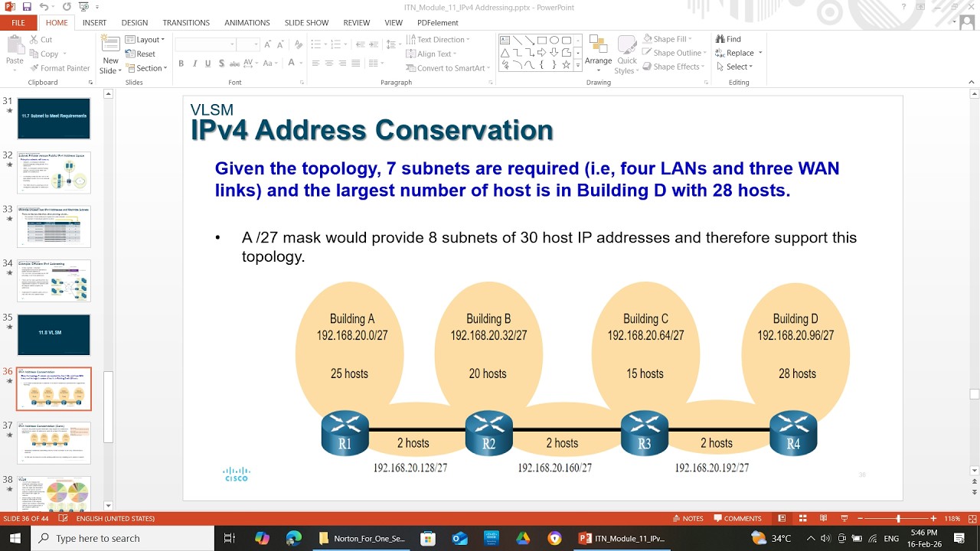Center the text alignment
This screenshot has height=551, width=980.
tap(329, 64)
